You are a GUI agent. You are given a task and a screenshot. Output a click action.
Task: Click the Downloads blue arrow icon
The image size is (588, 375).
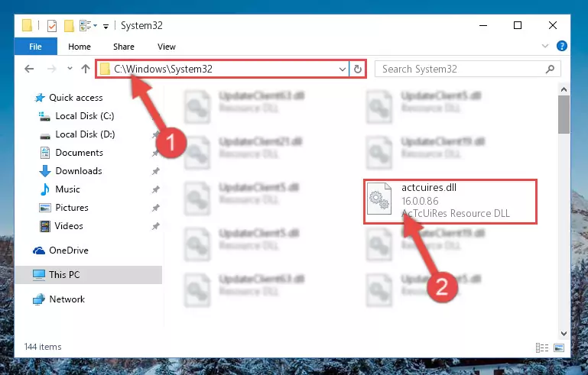click(x=45, y=171)
